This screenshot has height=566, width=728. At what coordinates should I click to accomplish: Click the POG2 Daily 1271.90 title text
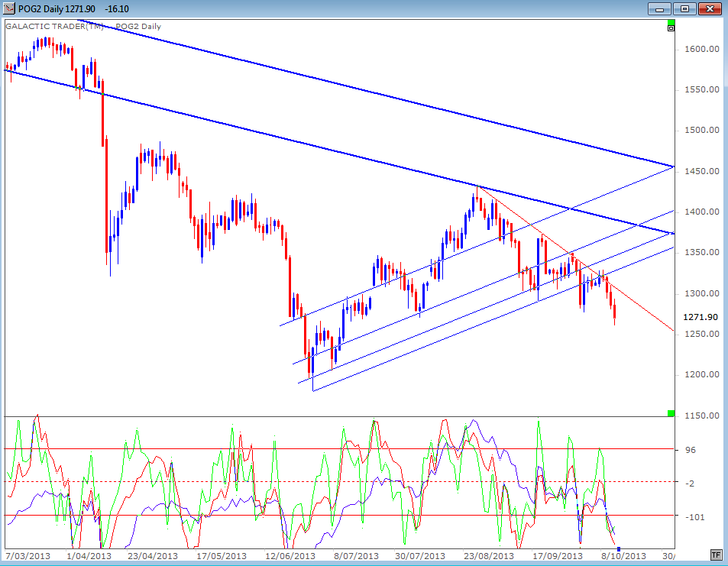(57, 9)
